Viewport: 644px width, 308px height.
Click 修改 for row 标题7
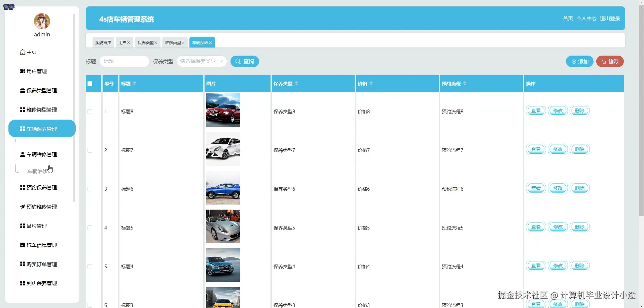pyautogui.click(x=558, y=149)
